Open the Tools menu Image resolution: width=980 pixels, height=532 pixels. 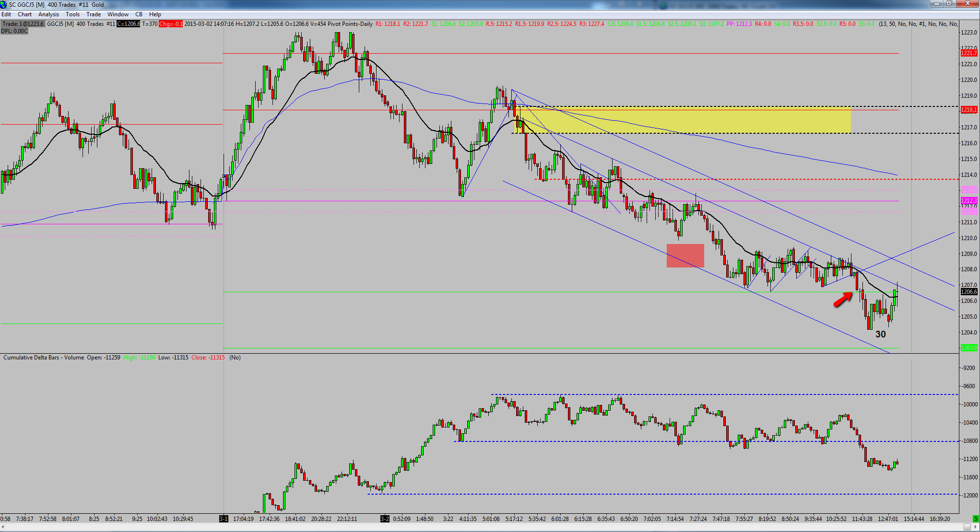pyautogui.click(x=72, y=14)
